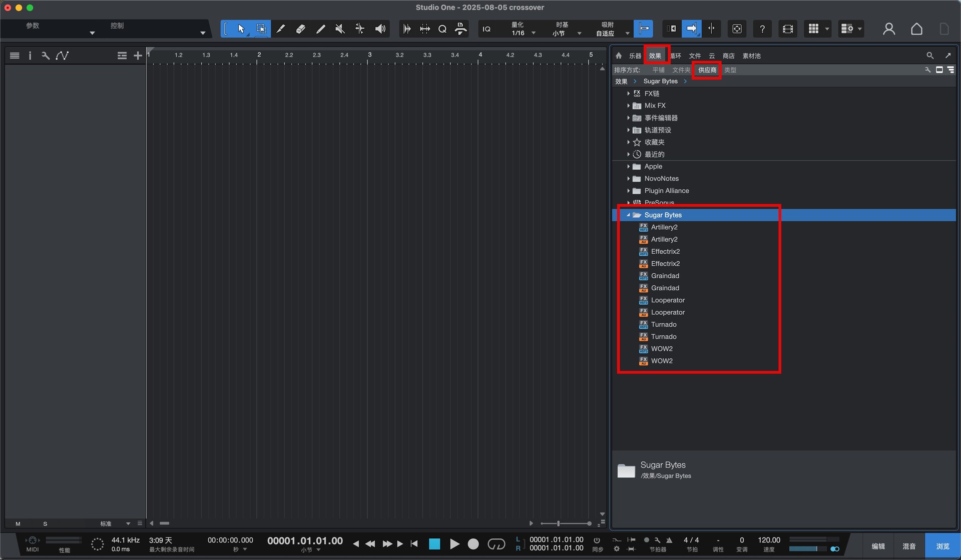Sort by 供应商 vendor
961x560 pixels.
(707, 70)
